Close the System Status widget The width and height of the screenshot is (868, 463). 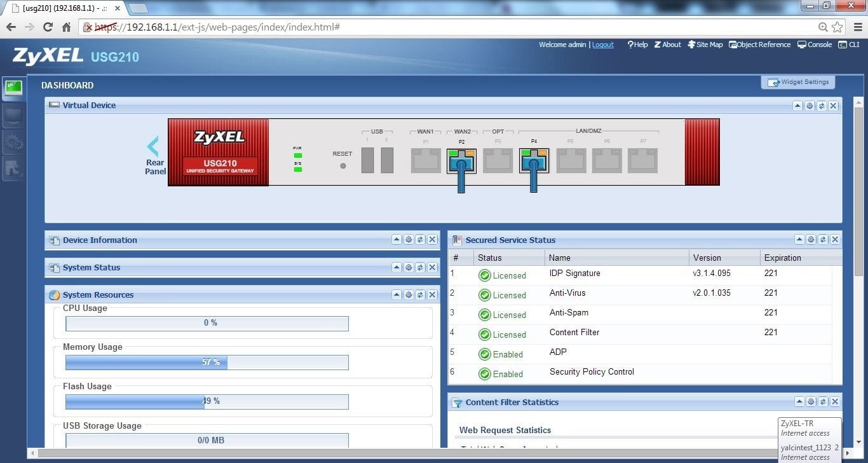pos(432,267)
